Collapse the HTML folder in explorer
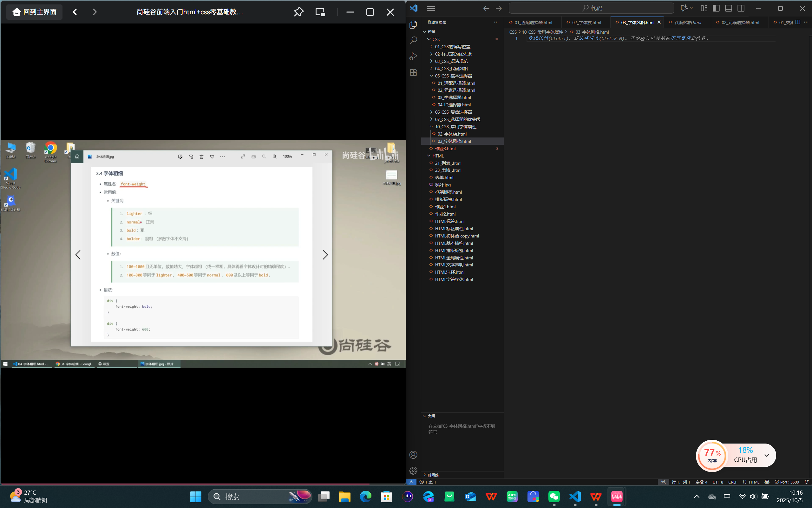The image size is (812, 508). coord(438,156)
